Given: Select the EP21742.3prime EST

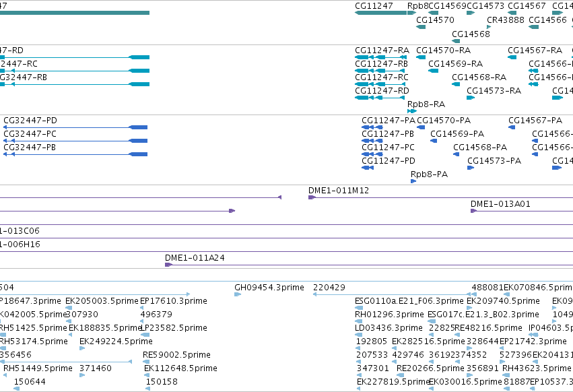Looking at the screenshot, I should (533, 341).
